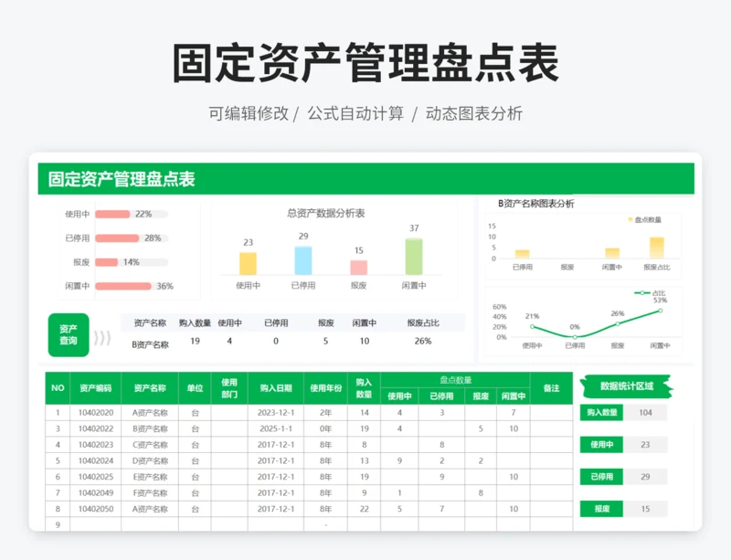Click the green 闲置中 bar showing 37
The height and width of the screenshot is (560, 731).
[414, 257]
